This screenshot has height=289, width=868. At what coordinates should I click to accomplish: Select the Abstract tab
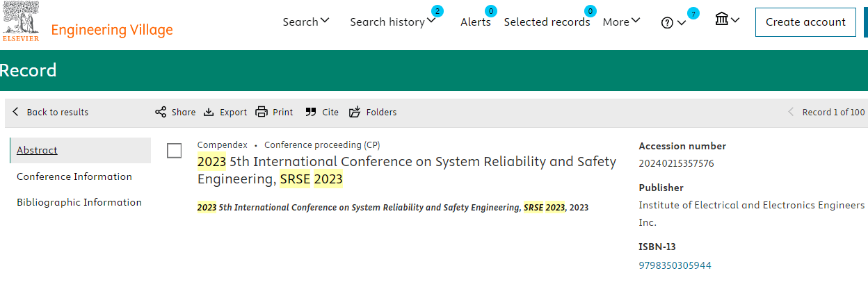pos(80,150)
